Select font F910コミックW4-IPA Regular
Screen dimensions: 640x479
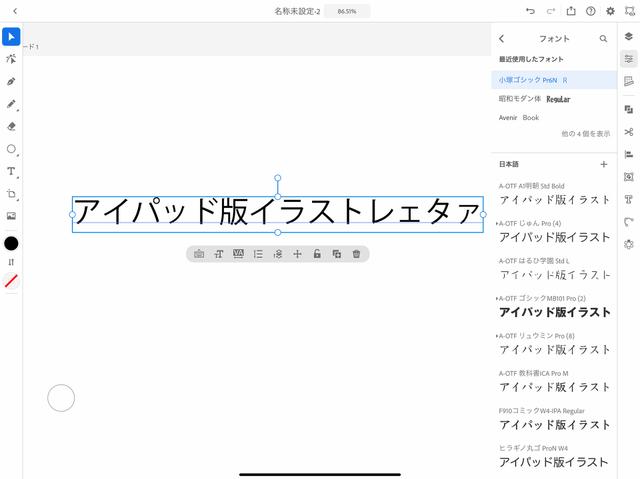click(x=554, y=419)
